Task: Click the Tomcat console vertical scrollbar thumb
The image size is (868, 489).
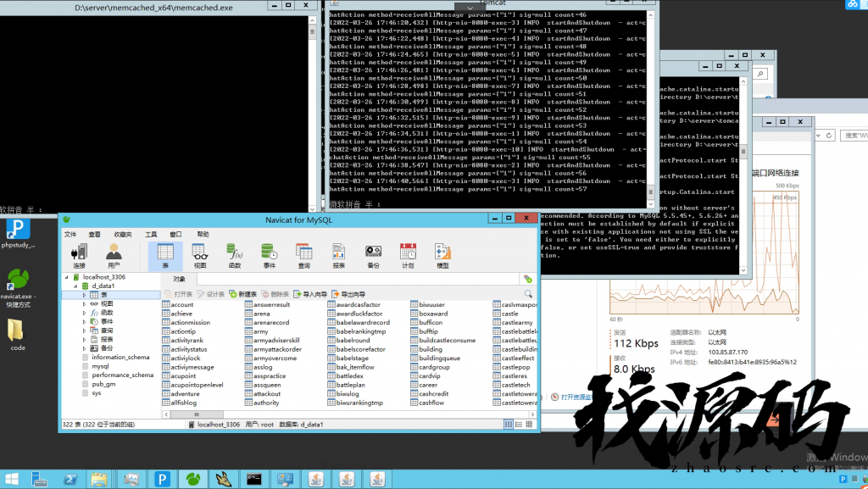Action: pyautogui.click(x=650, y=192)
